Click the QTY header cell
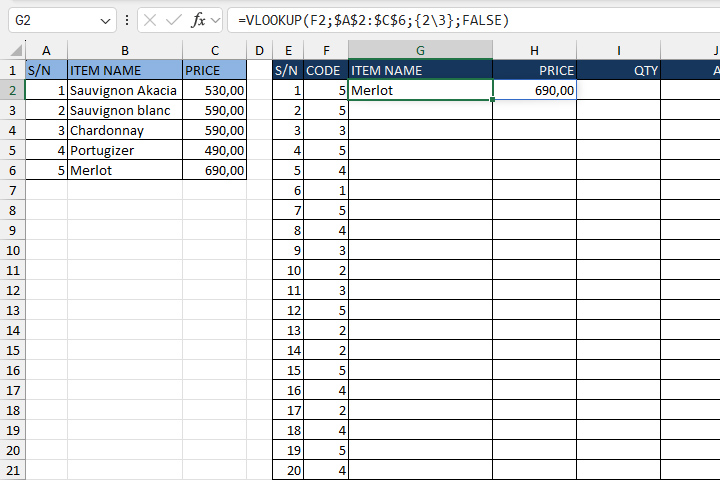Image resolution: width=720 pixels, height=480 pixels. pyautogui.click(x=618, y=70)
